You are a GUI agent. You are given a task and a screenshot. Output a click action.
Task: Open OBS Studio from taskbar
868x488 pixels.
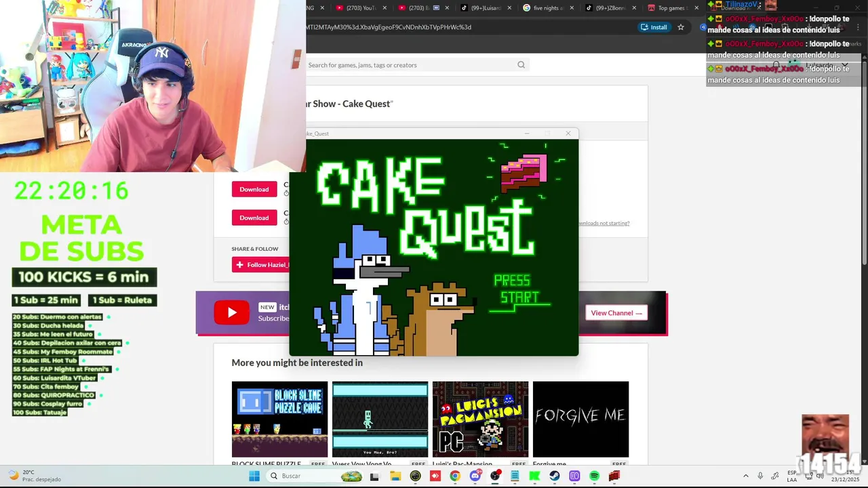(495, 476)
